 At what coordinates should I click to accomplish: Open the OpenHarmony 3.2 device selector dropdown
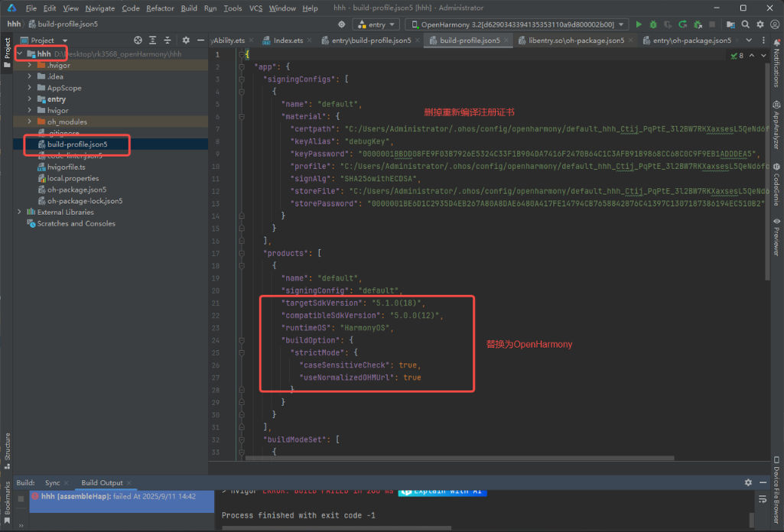tap(516, 24)
